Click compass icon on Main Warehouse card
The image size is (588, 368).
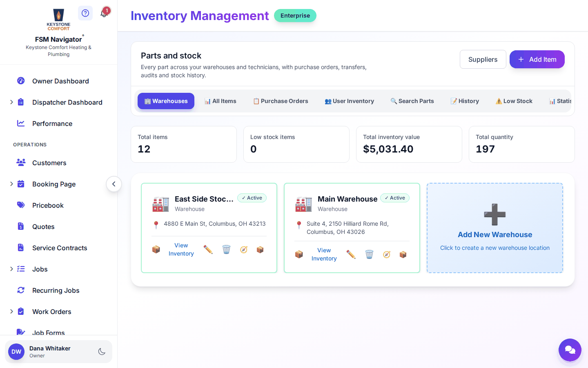pos(387,254)
